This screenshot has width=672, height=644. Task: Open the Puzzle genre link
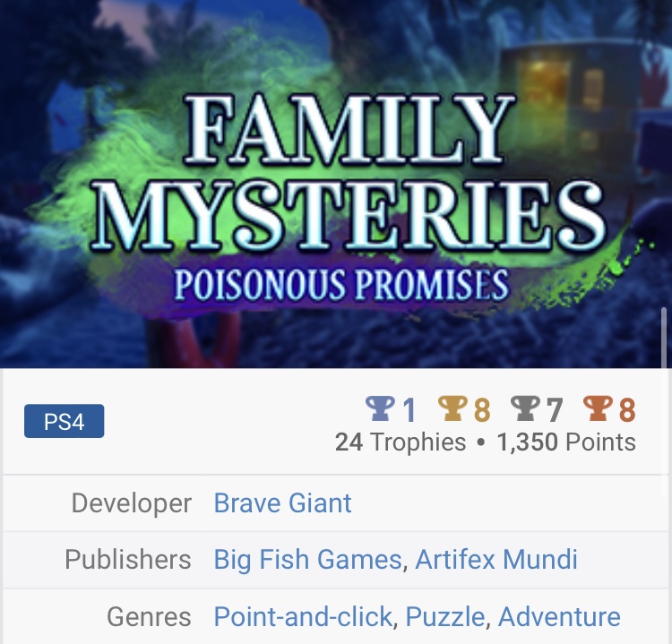point(444,616)
